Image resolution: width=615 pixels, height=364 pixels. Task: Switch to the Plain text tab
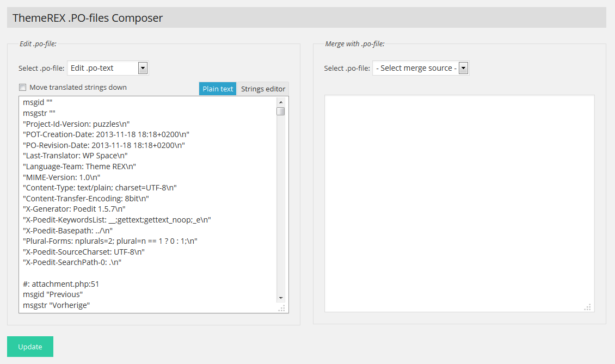pos(218,89)
